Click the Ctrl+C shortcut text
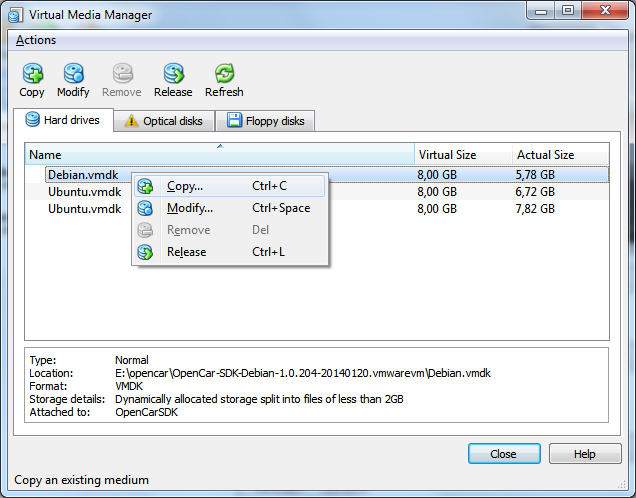The height and width of the screenshot is (498, 636). 269,186
